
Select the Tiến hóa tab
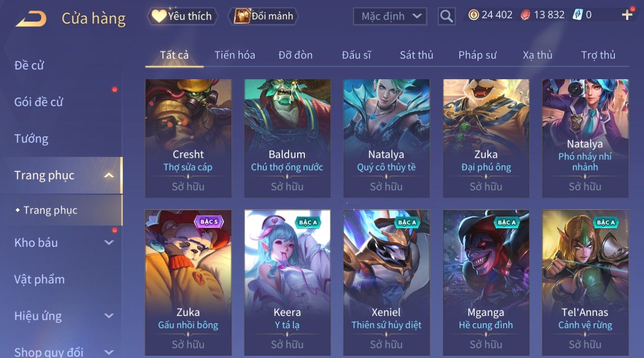[235, 55]
